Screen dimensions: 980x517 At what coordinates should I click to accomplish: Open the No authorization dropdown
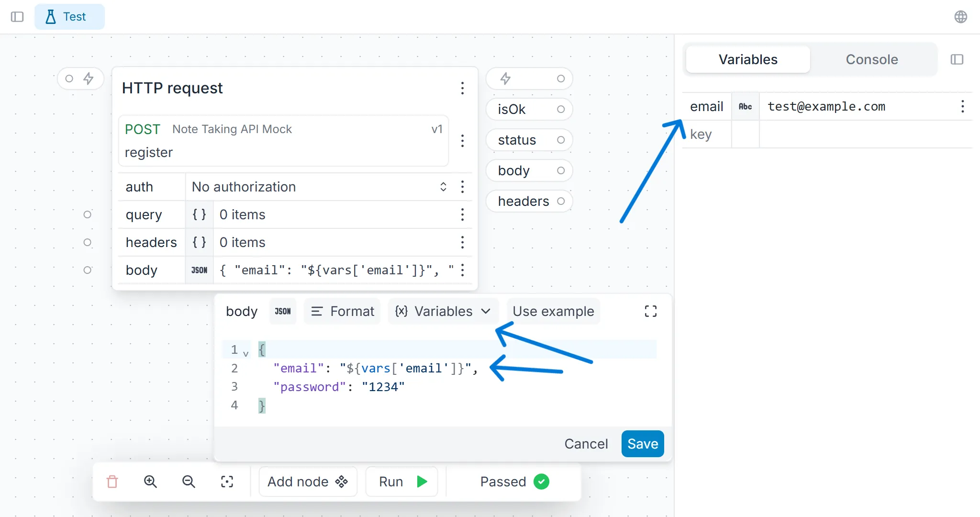click(320, 187)
